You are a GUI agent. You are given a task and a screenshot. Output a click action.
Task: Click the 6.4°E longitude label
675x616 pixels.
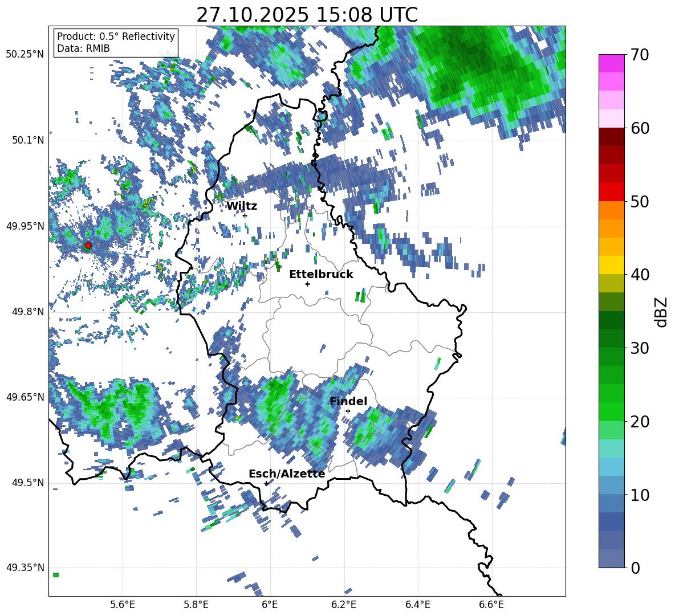tap(417, 605)
